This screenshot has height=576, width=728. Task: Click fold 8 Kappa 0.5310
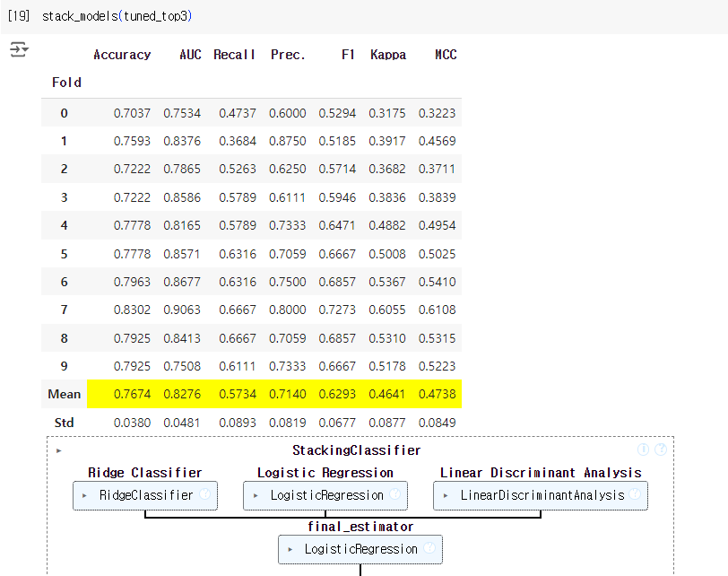pyautogui.click(x=386, y=338)
